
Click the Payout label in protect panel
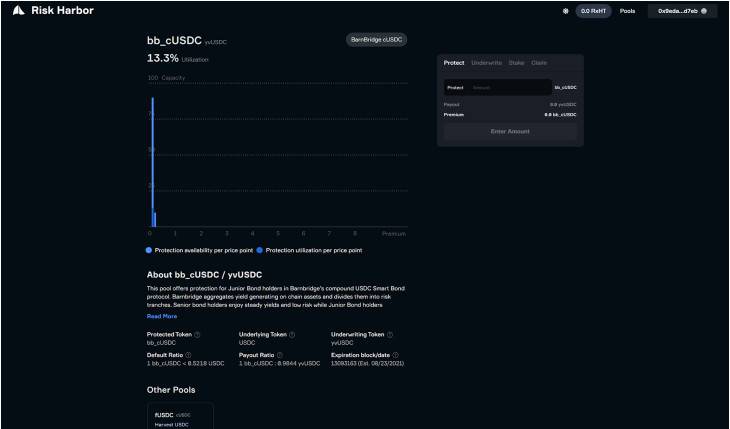pos(451,105)
